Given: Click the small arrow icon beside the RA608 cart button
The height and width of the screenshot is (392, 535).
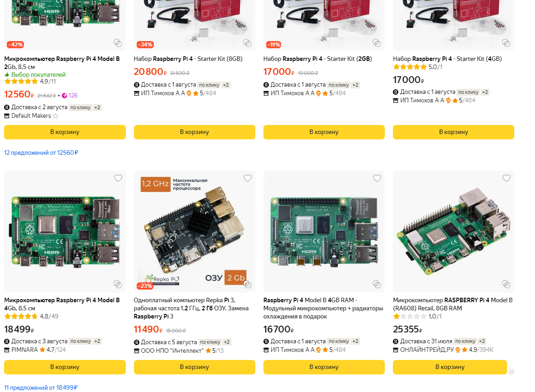Looking at the screenshot, I should pos(511,372).
